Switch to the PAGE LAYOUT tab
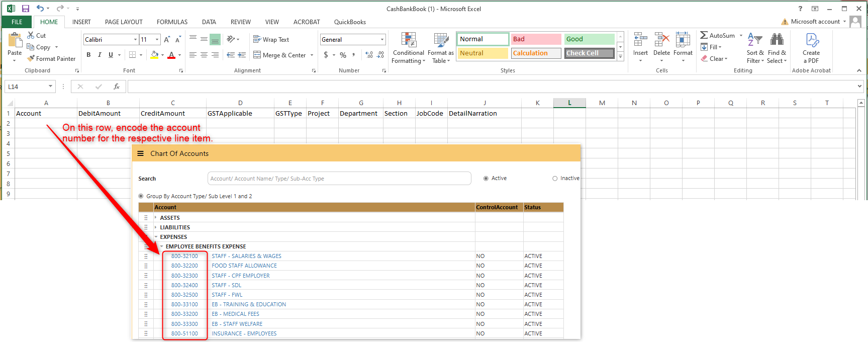This screenshot has height=342, width=868. (x=124, y=22)
